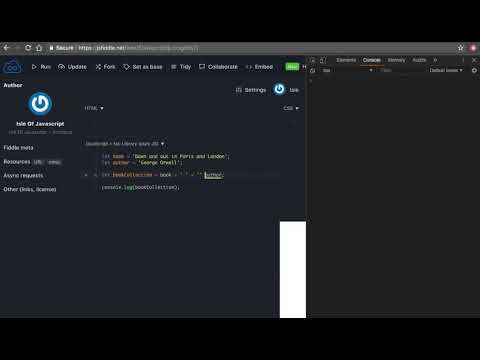Bookmark this page with star icon
Viewport: 480px width, 360px height.
coord(460,48)
